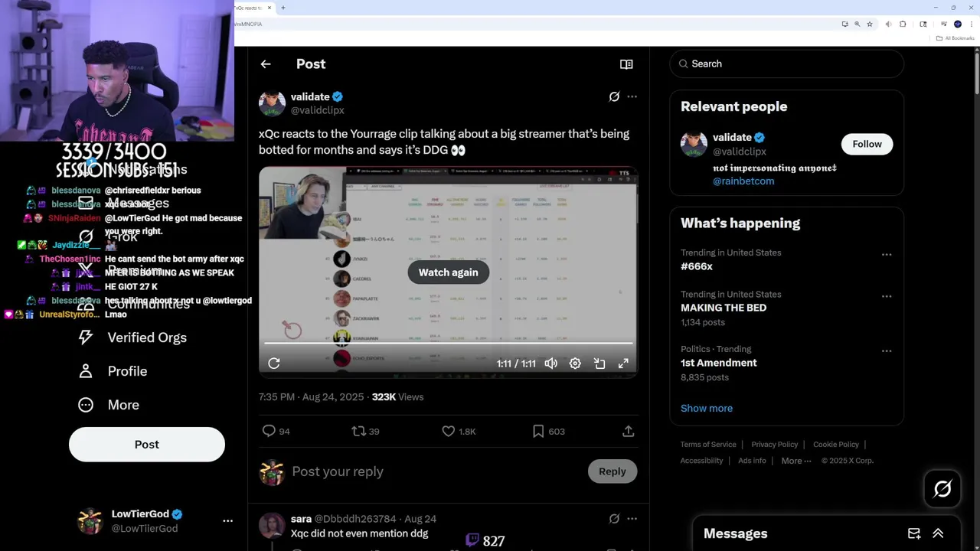The image size is (980, 551).
Task: Open the media control icon in browser toolbar
Action: point(944,24)
